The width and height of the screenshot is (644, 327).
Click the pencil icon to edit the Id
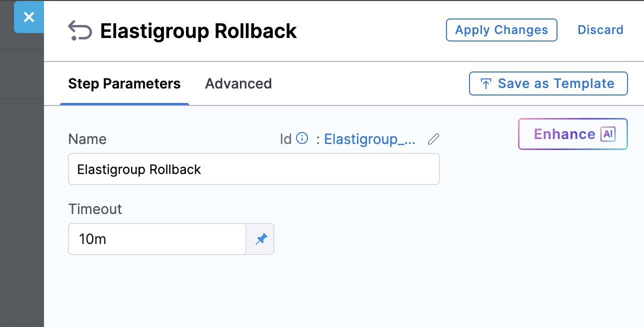point(433,139)
